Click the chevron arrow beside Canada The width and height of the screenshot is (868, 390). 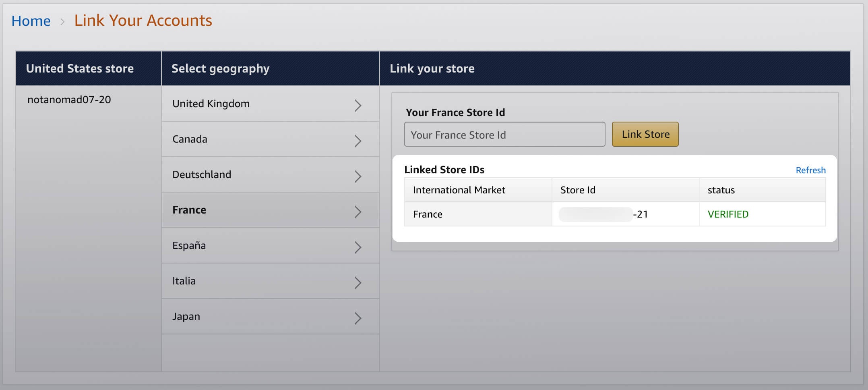(358, 141)
